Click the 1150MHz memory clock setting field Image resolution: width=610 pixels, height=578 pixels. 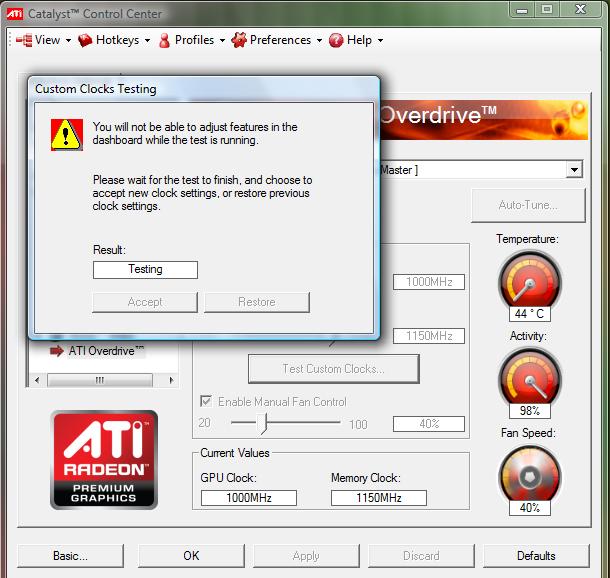[x=429, y=336]
